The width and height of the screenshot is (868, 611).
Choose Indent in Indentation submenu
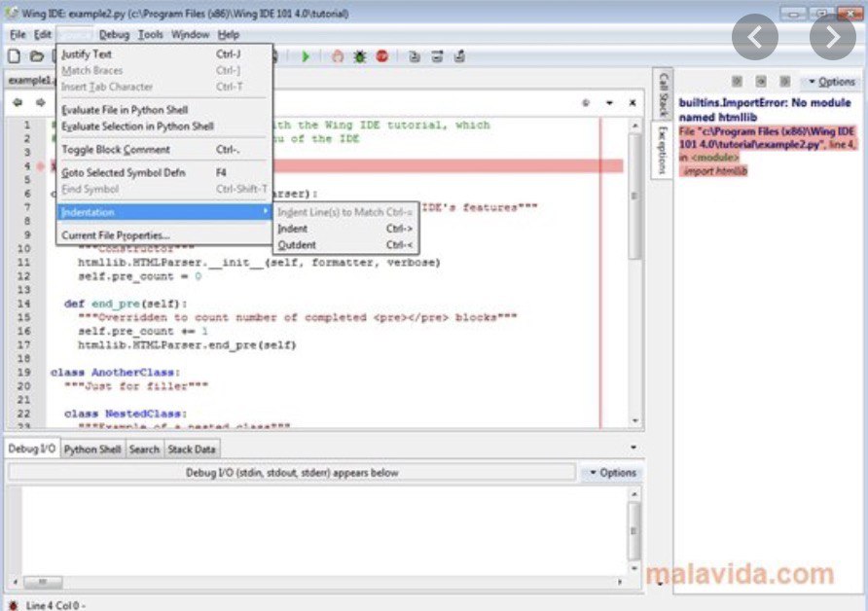345,229
